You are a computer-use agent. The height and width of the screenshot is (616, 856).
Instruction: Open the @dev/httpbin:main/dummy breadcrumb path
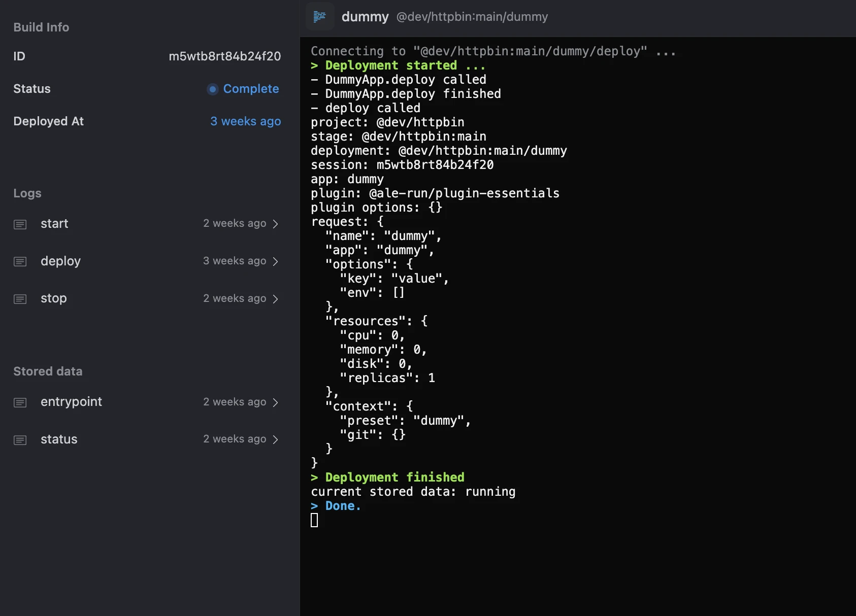tap(473, 17)
